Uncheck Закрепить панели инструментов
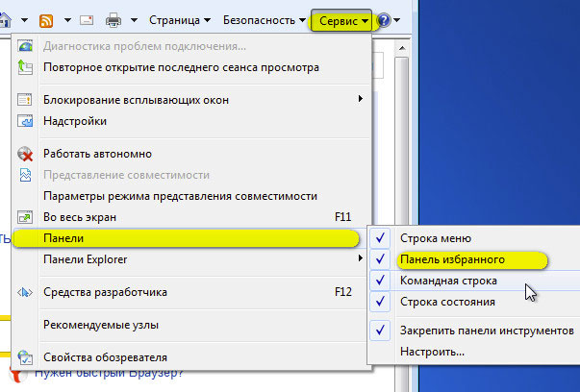 click(x=487, y=330)
